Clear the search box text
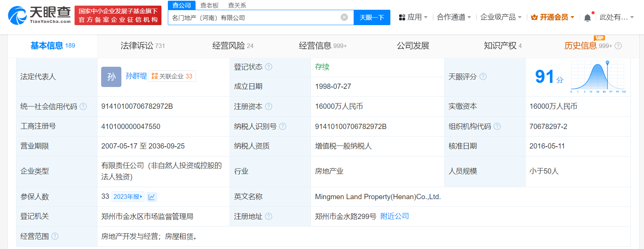The image size is (644, 249). [x=344, y=17]
